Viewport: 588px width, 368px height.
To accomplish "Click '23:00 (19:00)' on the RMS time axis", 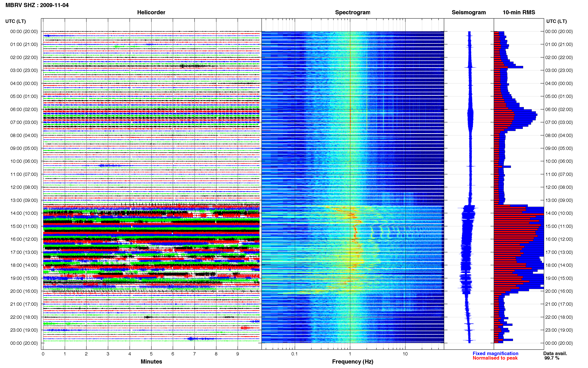I will [x=559, y=330].
